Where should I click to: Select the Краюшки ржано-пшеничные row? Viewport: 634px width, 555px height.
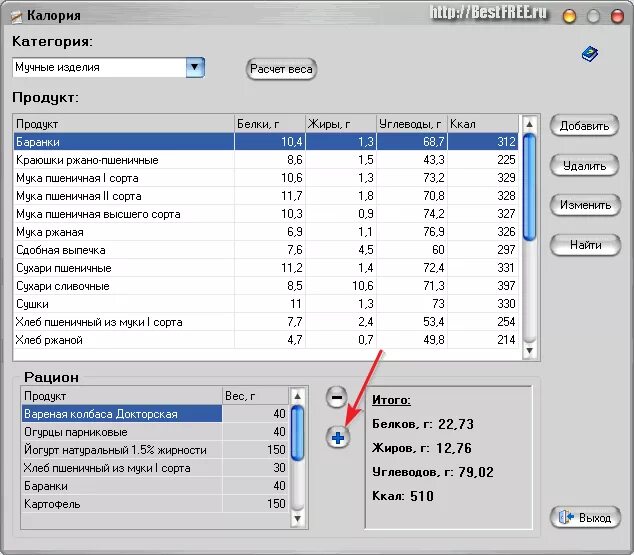(266, 160)
